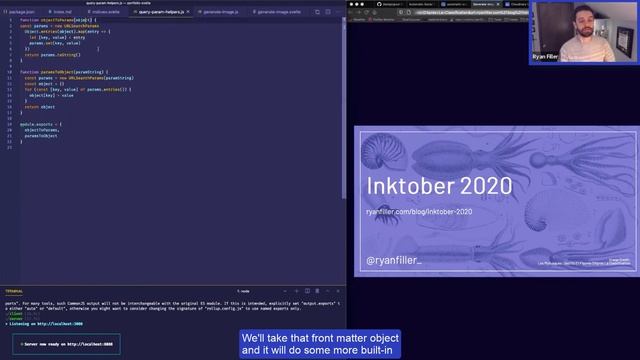The image size is (640, 360).
Task: Close the terminal panel with the X
Action: click(x=338, y=291)
